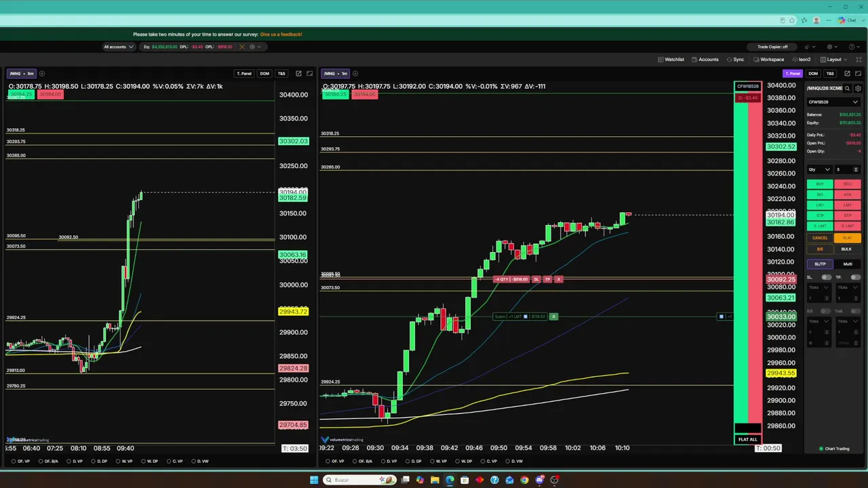Open DOM in the right chart
The height and width of the screenshot is (488, 868).
[x=813, y=73]
